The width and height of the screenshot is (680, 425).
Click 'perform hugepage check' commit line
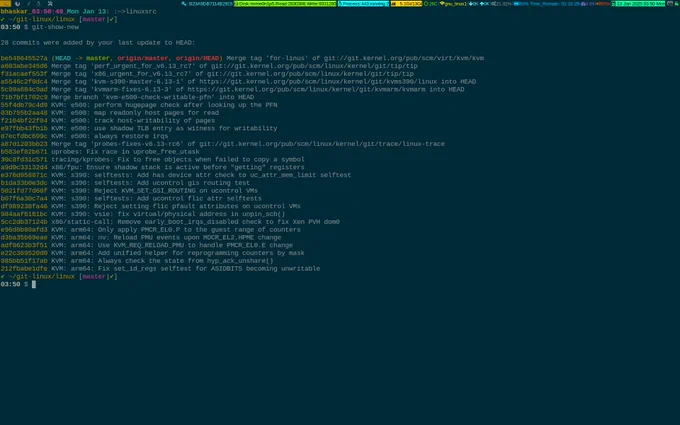(139, 105)
